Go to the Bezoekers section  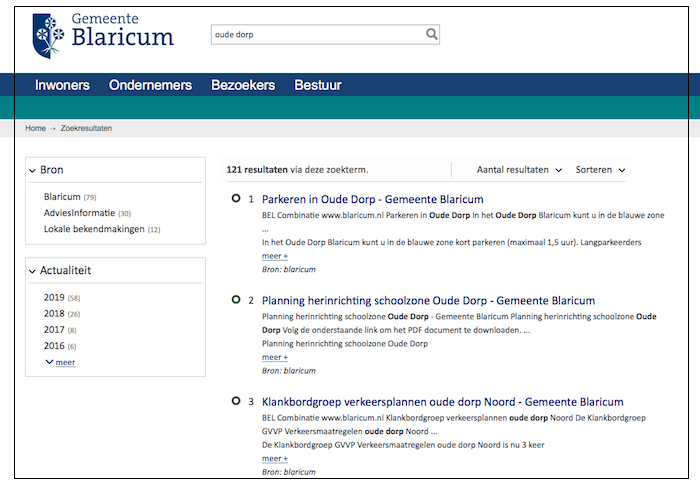(243, 85)
